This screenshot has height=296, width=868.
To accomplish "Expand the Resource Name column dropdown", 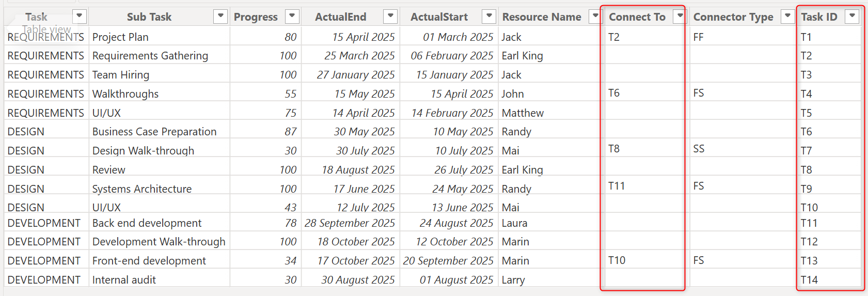I will pyautogui.click(x=595, y=16).
